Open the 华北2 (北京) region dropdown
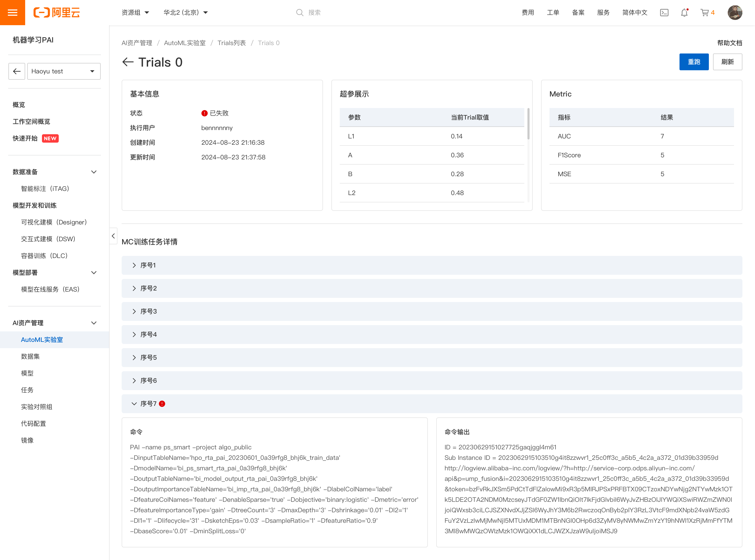 185,13
